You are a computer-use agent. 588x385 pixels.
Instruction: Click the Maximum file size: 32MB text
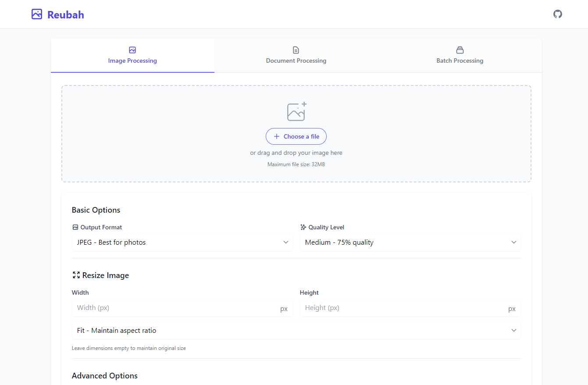(296, 164)
